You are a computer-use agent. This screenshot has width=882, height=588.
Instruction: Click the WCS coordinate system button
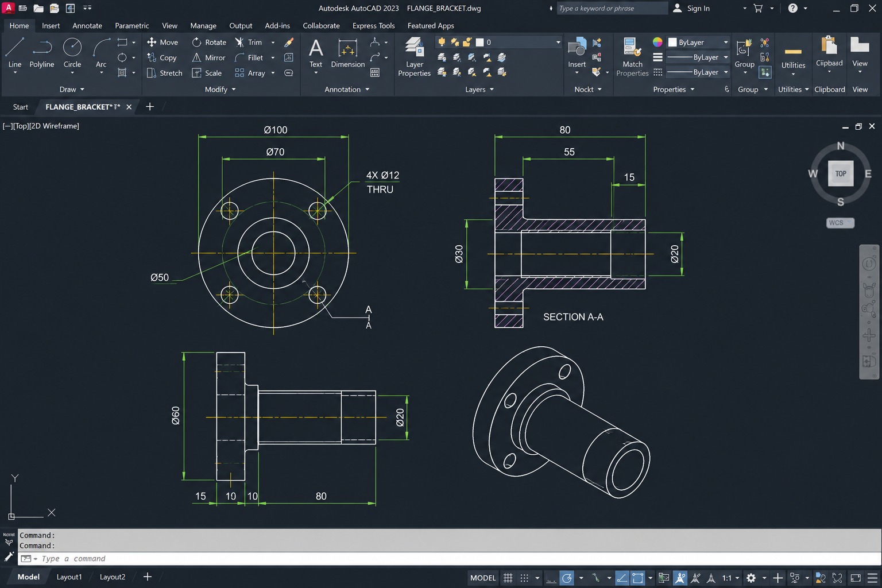(840, 223)
